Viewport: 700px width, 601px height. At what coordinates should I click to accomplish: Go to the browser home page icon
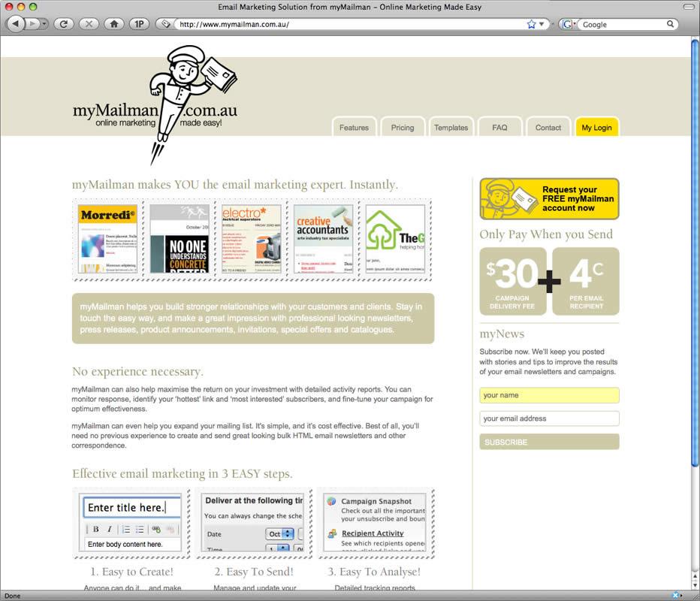114,24
